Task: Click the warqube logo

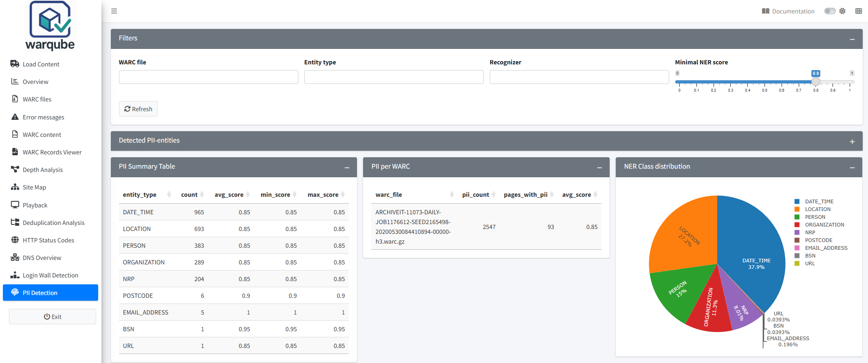Action: pyautogui.click(x=50, y=25)
